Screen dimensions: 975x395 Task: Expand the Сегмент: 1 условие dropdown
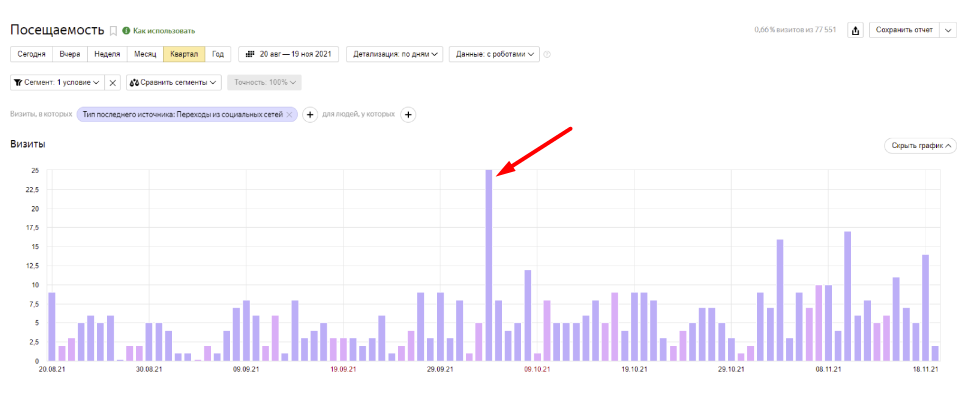(x=57, y=83)
